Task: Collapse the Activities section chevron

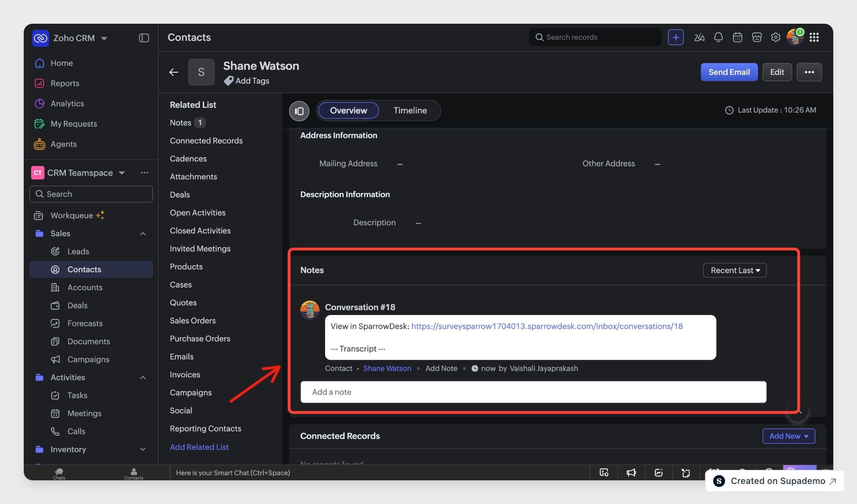Action: click(143, 377)
